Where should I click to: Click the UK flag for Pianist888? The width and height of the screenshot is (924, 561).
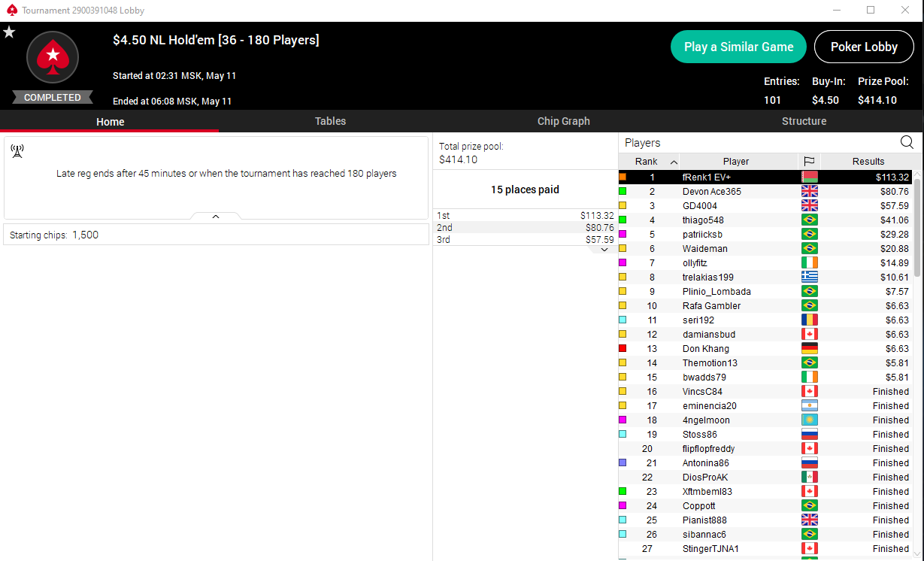[809, 520]
